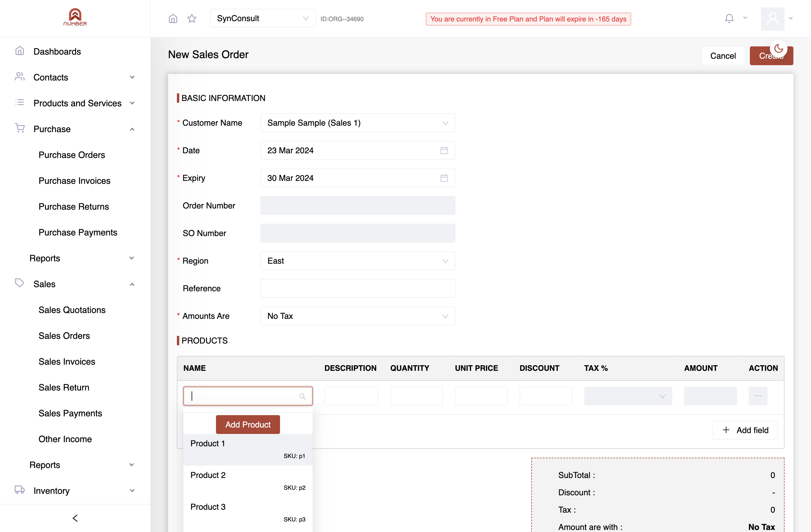
Task: Expand Reports under Purchase section
Action: (82, 258)
